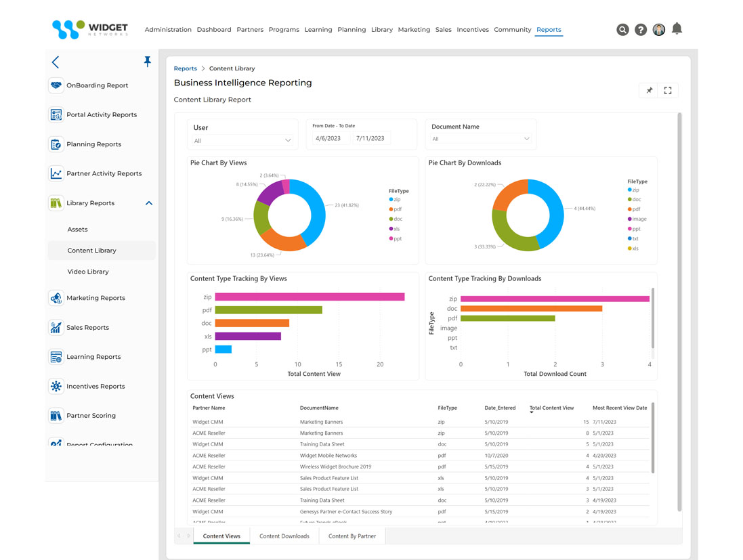This screenshot has height=560, width=743.
Task: Pin the sidebar using the pin icon
Action: (x=148, y=61)
